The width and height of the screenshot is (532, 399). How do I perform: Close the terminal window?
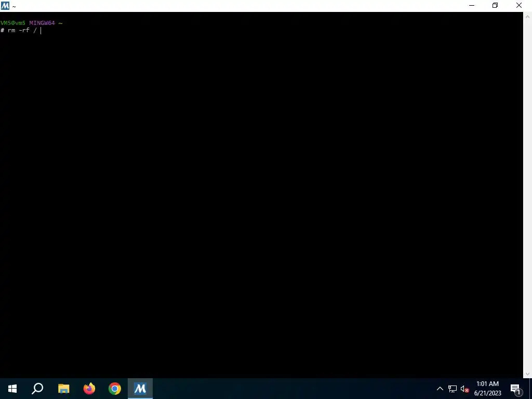tap(519, 5)
